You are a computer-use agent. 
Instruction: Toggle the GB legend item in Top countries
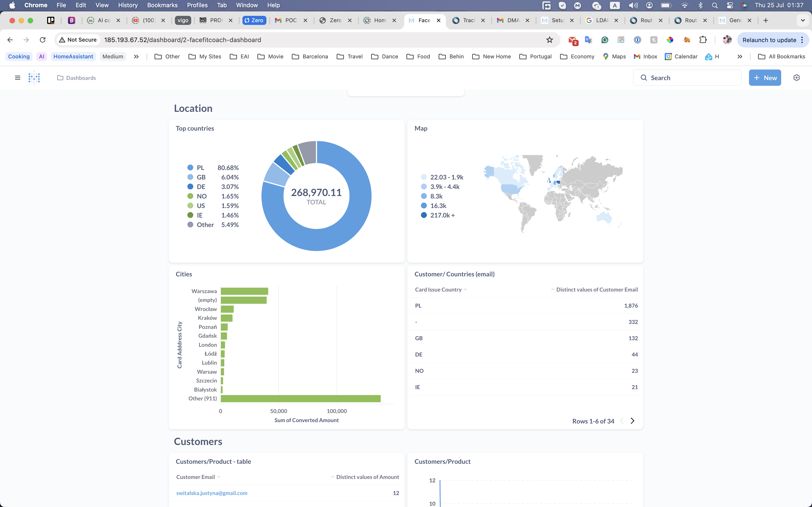201,177
